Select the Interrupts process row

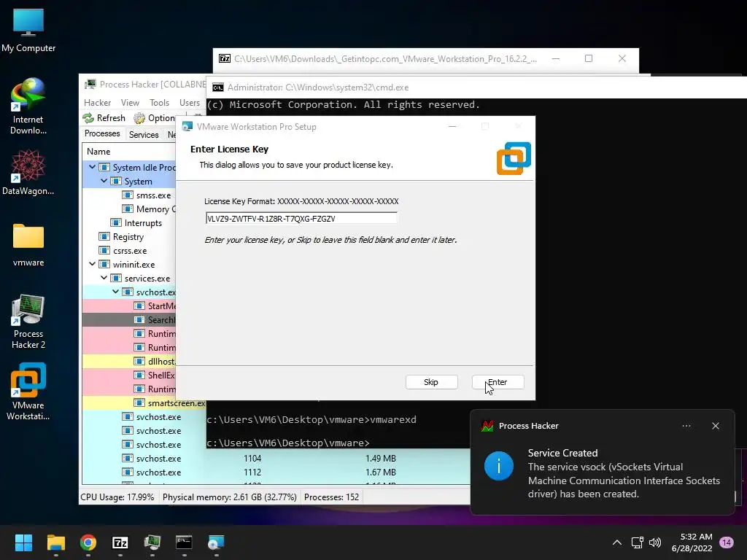pos(129,223)
